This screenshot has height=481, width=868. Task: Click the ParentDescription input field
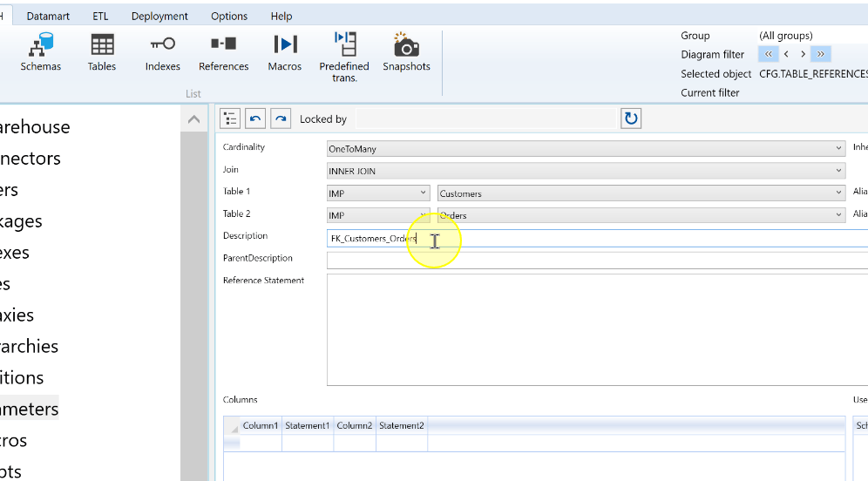tap(597, 261)
